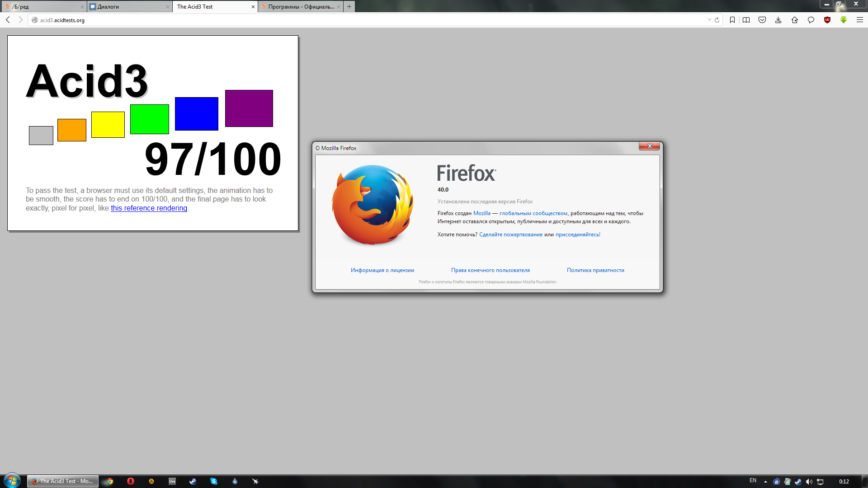Image resolution: width=868 pixels, height=488 pixels.
Task: Click the yellow Acid3 square
Action: click(108, 125)
